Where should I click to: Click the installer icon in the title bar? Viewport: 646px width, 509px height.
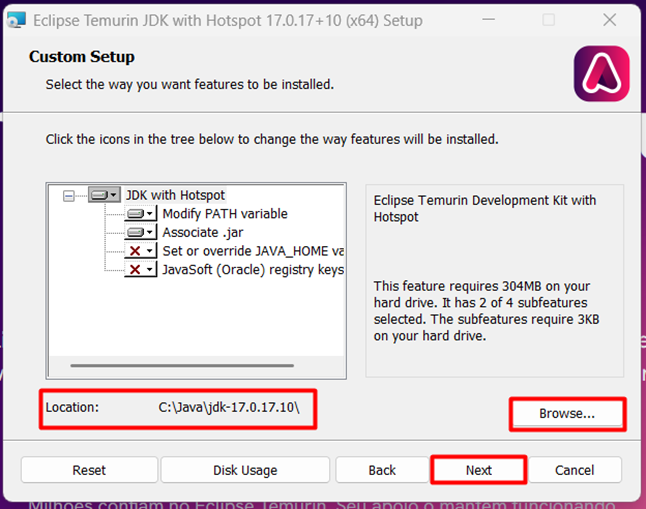pos(16,20)
